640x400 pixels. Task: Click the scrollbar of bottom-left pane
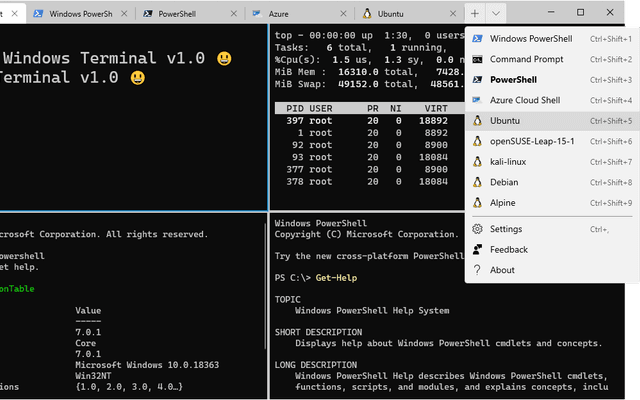266,286
